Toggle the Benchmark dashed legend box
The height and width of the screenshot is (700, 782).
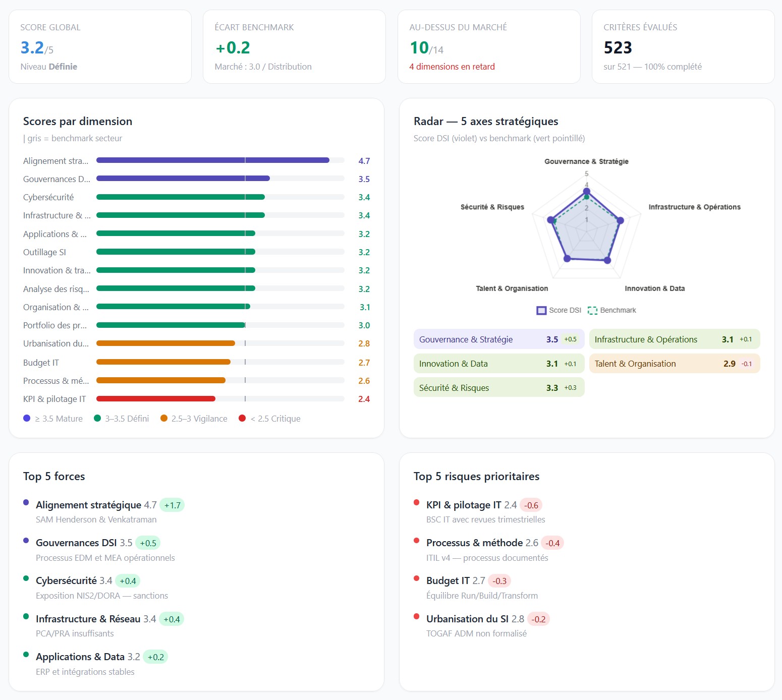[592, 310]
